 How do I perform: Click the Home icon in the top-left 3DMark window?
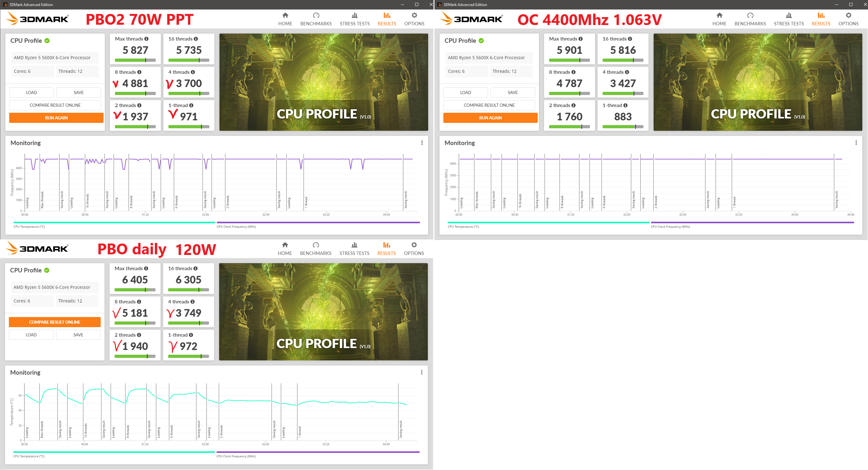pos(285,16)
